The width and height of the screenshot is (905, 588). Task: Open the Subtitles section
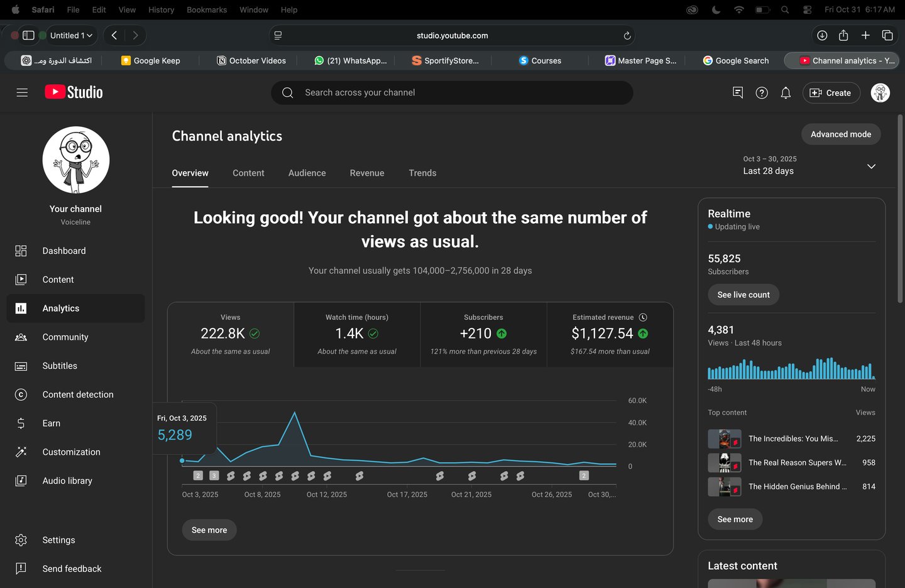tap(75, 366)
